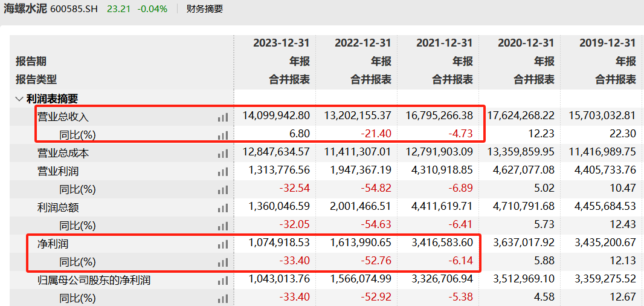Click cost value 11,416,989.75
This screenshot has height=306, width=644.
(602, 152)
